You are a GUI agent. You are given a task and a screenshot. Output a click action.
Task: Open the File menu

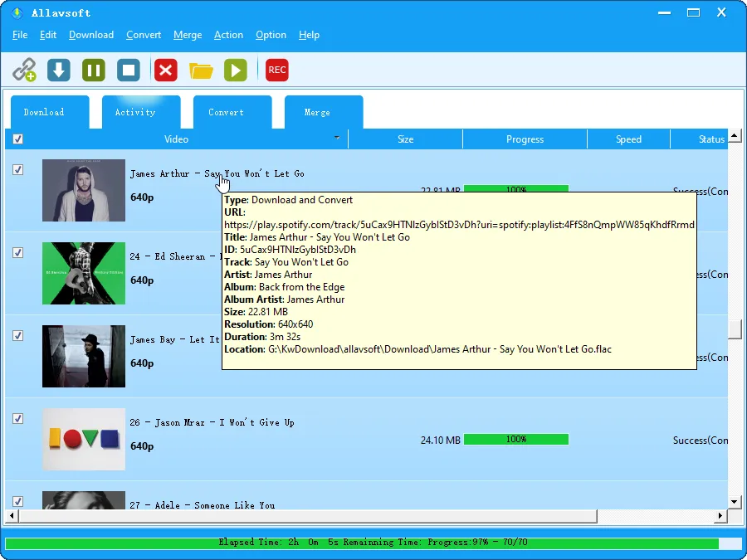(20, 35)
